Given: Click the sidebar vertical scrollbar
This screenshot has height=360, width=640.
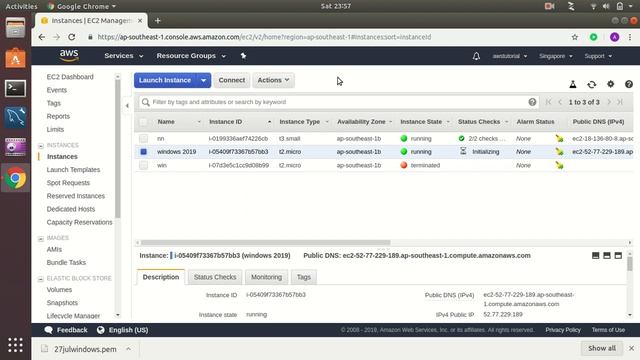Looking at the screenshot, I should click(118, 149).
